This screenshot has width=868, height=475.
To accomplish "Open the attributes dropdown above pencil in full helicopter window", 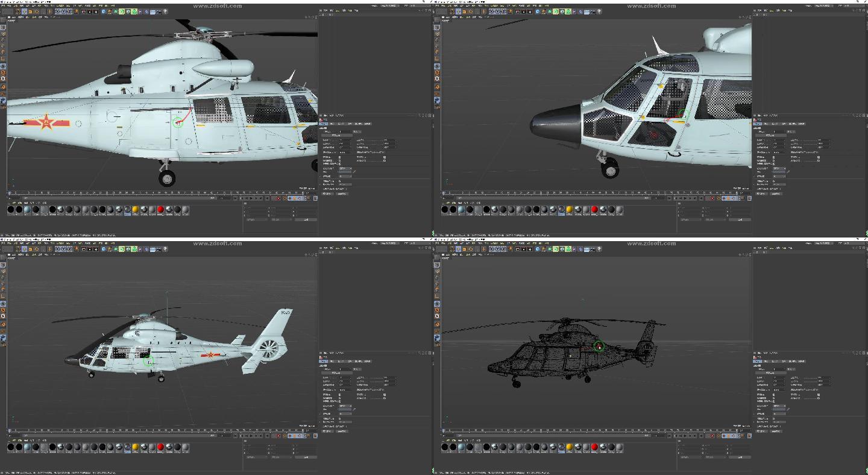I will tap(345, 406).
